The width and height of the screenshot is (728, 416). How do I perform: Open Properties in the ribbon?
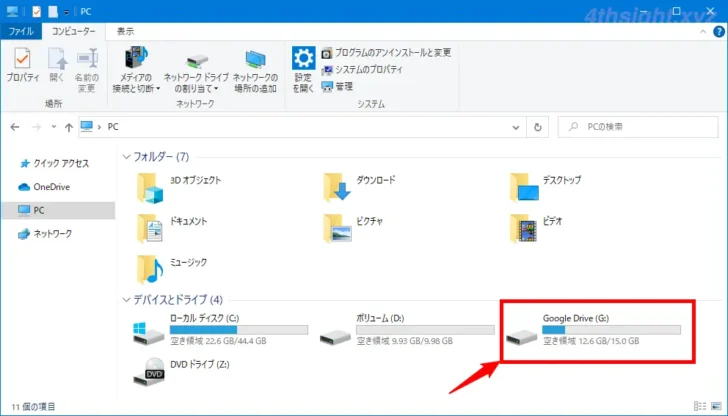pos(22,65)
